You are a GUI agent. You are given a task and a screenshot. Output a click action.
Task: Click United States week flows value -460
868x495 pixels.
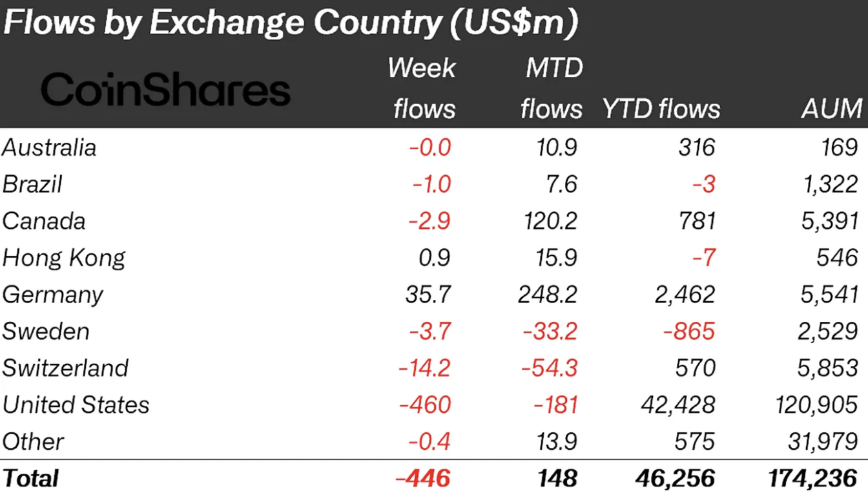(425, 405)
